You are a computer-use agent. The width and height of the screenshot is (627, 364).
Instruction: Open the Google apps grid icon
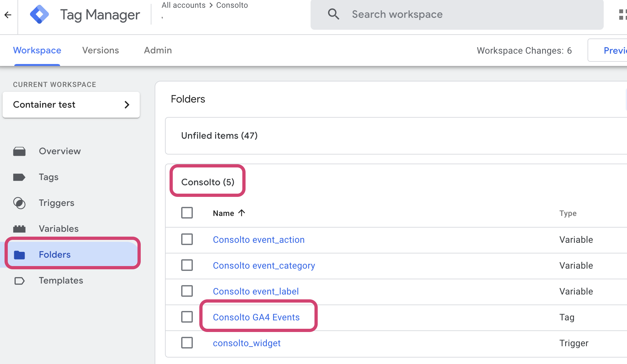(x=622, y=15)
